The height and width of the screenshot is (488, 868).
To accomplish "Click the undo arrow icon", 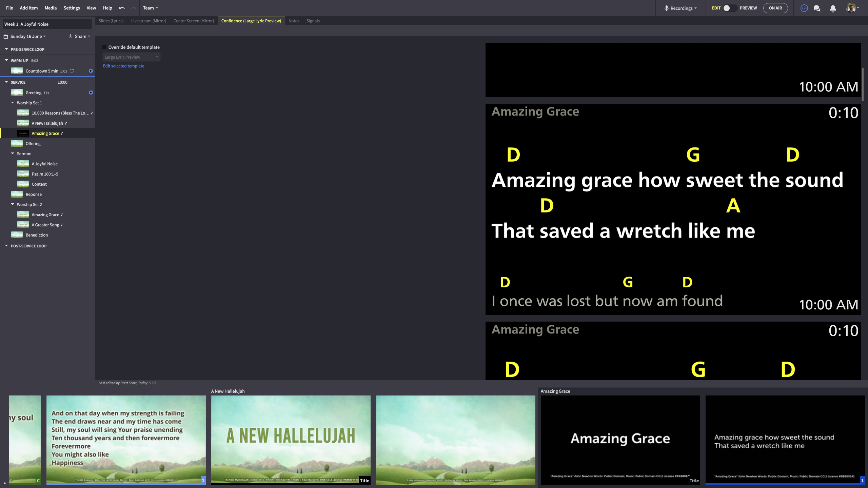I will (122, 8).
